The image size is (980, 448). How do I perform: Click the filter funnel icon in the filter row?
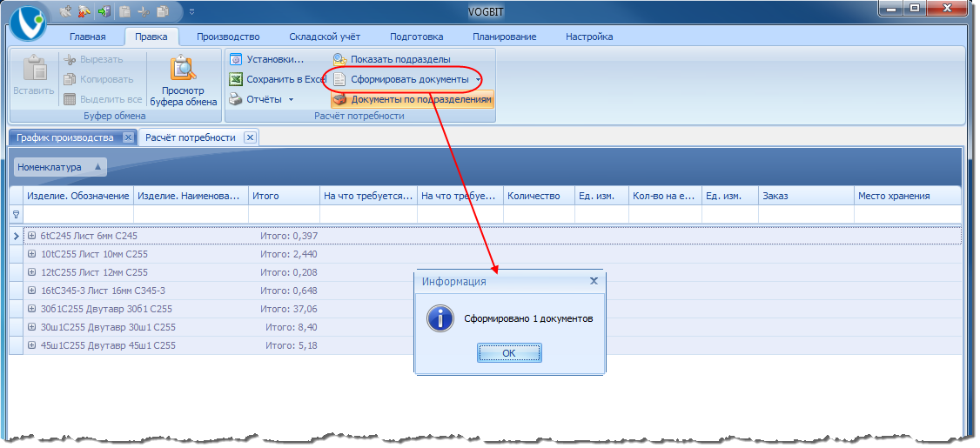(x=17, y=214)
